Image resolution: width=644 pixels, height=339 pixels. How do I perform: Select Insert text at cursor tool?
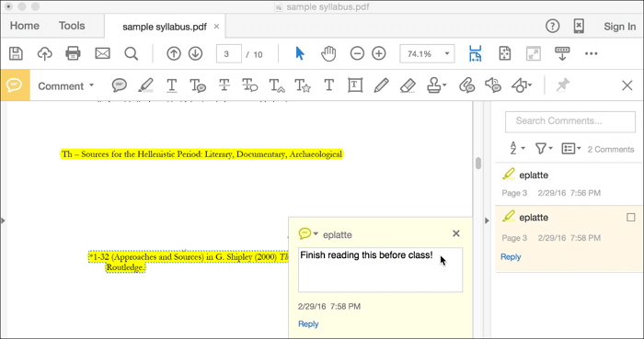(277, 85)
